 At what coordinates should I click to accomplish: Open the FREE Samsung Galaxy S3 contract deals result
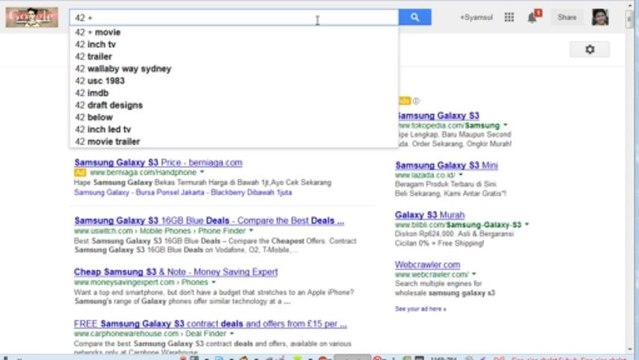tap(210, 324)
